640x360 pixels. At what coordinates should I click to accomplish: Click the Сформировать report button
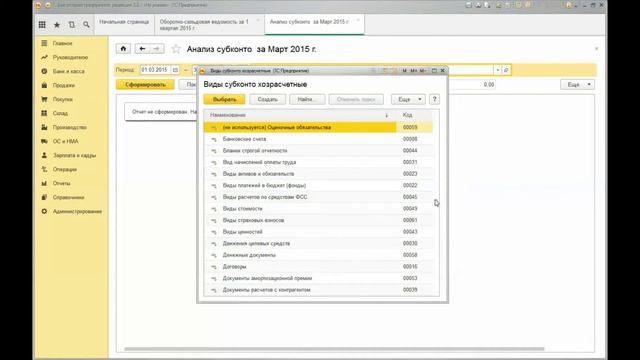145,84
